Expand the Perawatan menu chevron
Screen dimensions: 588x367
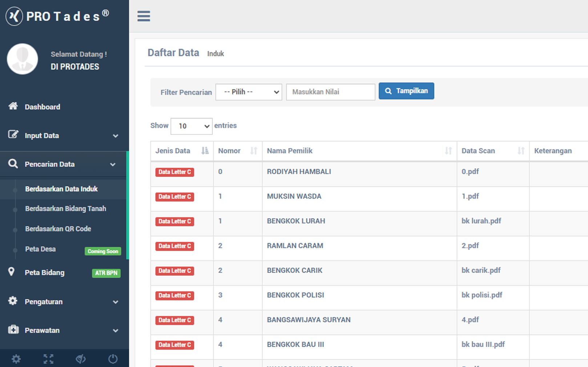pyautogui.click(x=116, y=331)
